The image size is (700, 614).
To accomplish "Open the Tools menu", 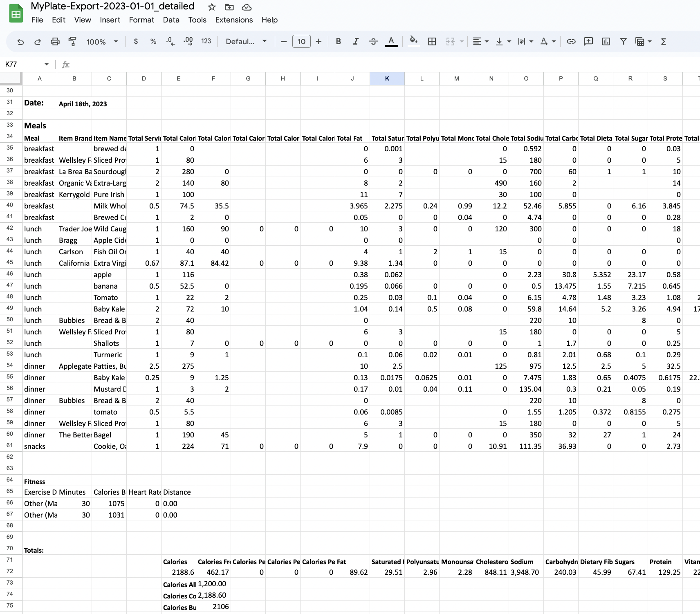I will point(197,20).
